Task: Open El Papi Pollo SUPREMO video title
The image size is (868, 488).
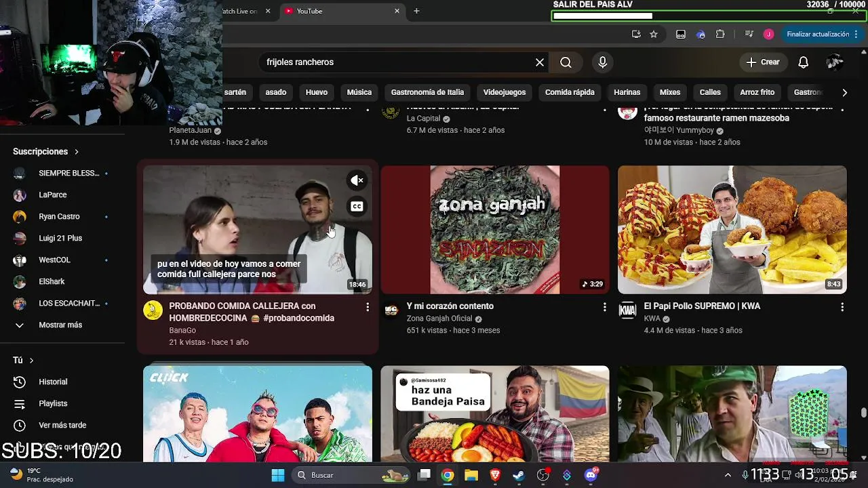Action: [702, 306]
